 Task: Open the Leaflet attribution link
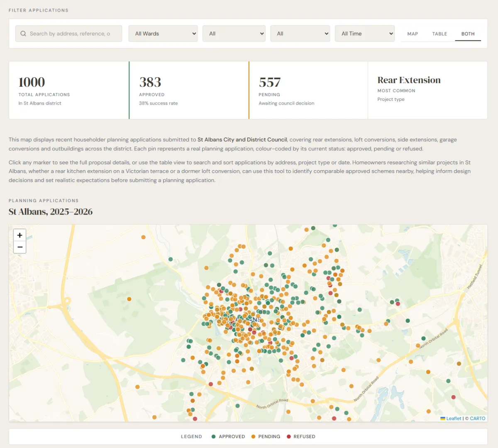coord(453,419)
